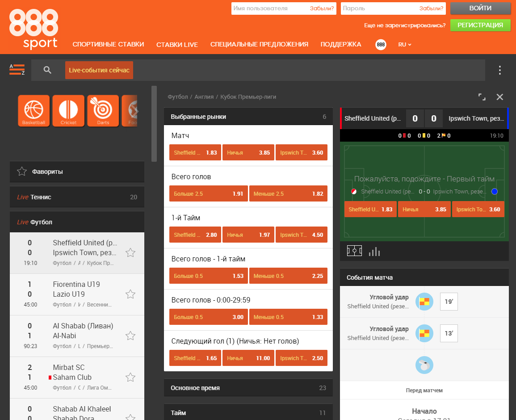516x420 pixels.
Task: Select Больше 0.5 at 1.53
Action: click(208, 276)
